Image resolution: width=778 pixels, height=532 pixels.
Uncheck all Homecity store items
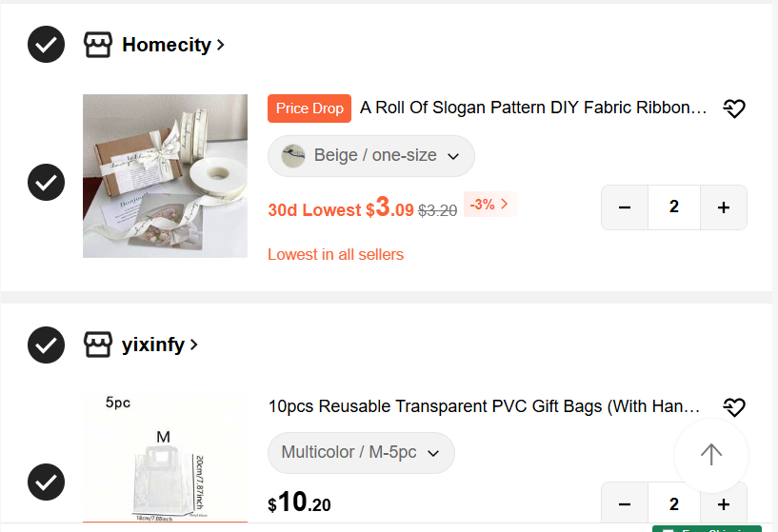46,45
